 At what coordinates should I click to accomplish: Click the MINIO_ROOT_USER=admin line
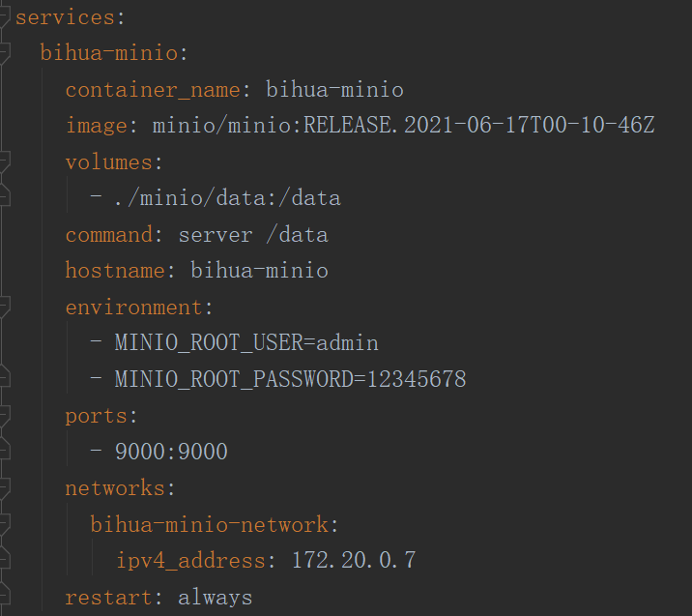tap(246, 343)
